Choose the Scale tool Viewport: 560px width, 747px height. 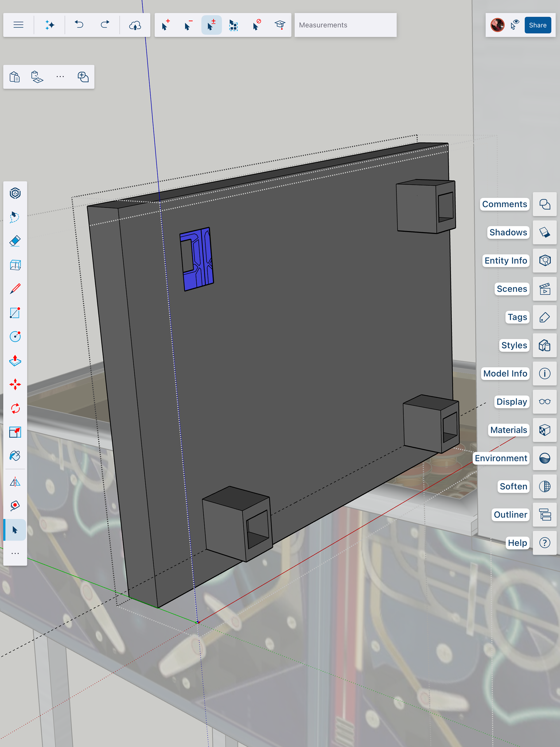point(15,432)
